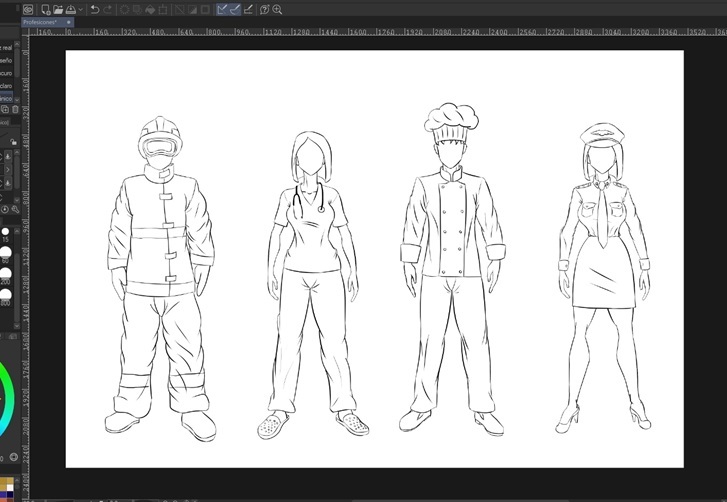This screenshot has height=502, width=727.
Task: Click the color wheel hue ring
Action: [x=9, y=399]
